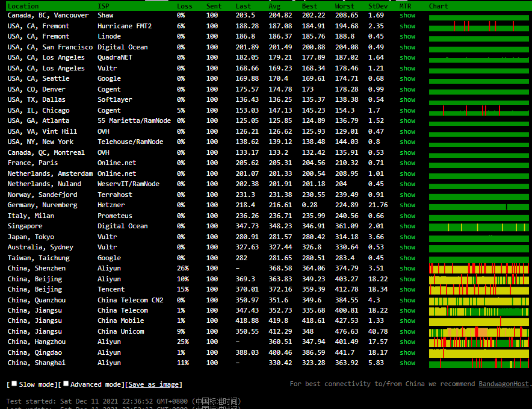Show MTR for Montreal OVH row
This screenshot has width=532, height=409.
[x=407, y=152]
